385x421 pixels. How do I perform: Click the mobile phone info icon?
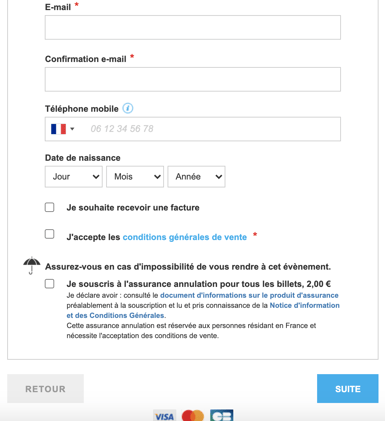128,108
